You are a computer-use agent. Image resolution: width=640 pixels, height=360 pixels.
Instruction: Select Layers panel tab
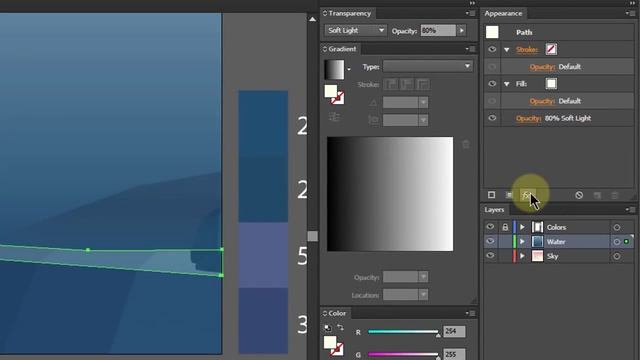pos(494,210)
